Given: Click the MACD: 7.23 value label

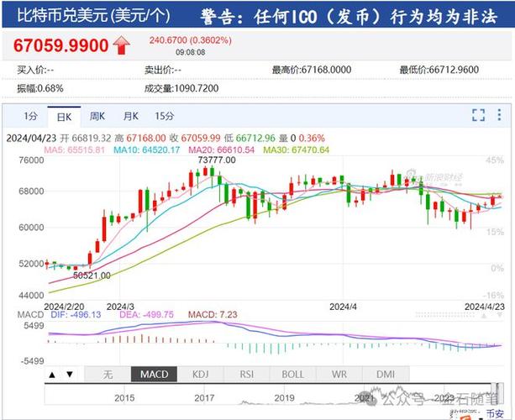Looking at the screenshot, I should click(213, 315).
